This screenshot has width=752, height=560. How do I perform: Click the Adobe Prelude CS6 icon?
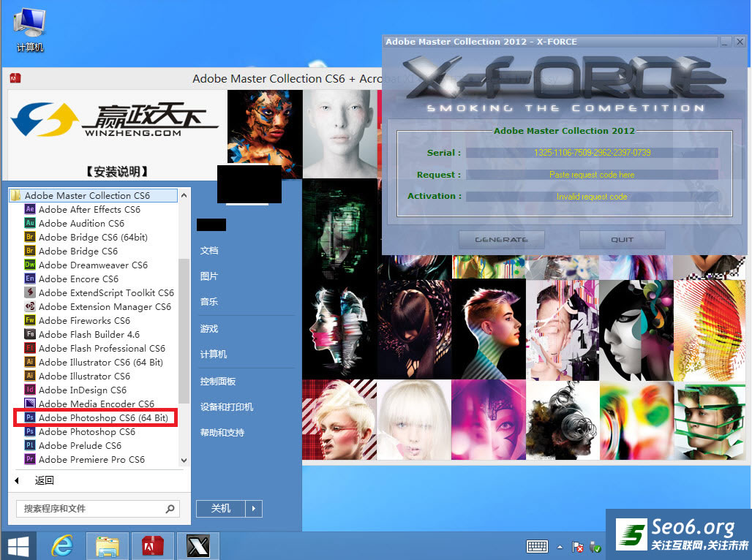click(x=30, y=445)
